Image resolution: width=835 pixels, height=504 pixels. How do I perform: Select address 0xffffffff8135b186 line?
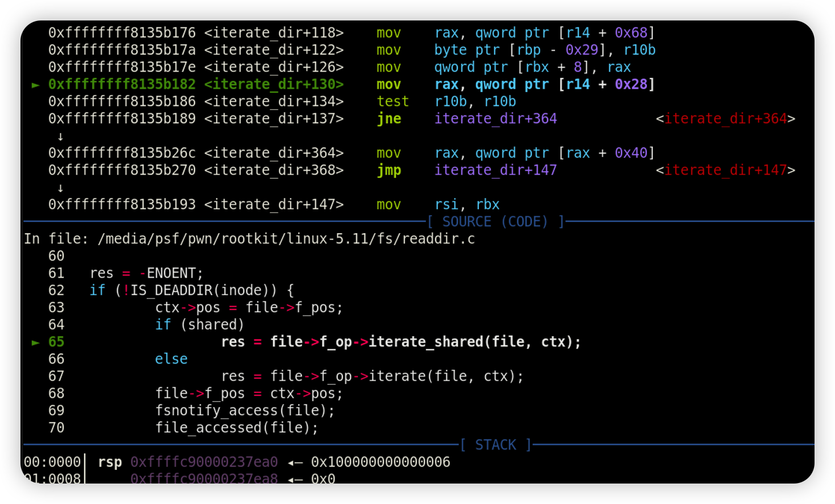(122, 101)
